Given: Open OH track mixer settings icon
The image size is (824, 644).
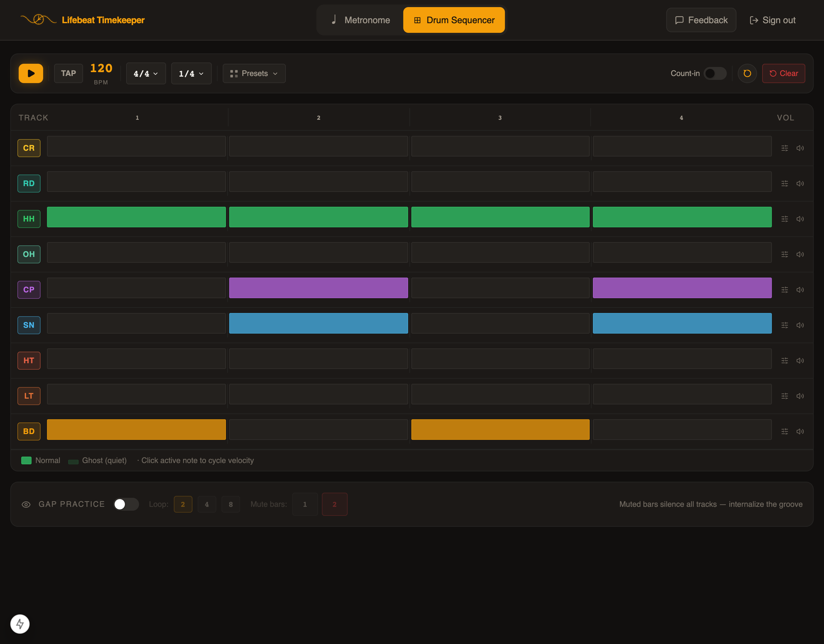Looking at the screenshot, I should click(784, 254).
